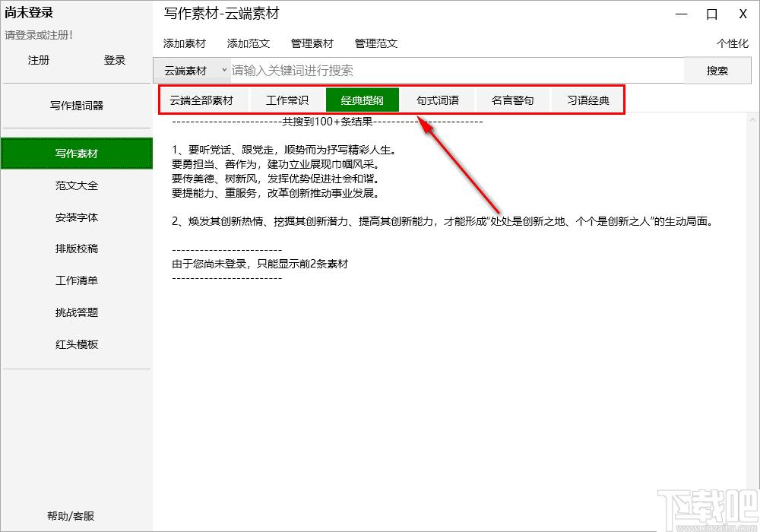Switch to the 工作常识 tab
The height and width of the screenshot is (532, 760).
pyautogui.click(x=287, y=100)
